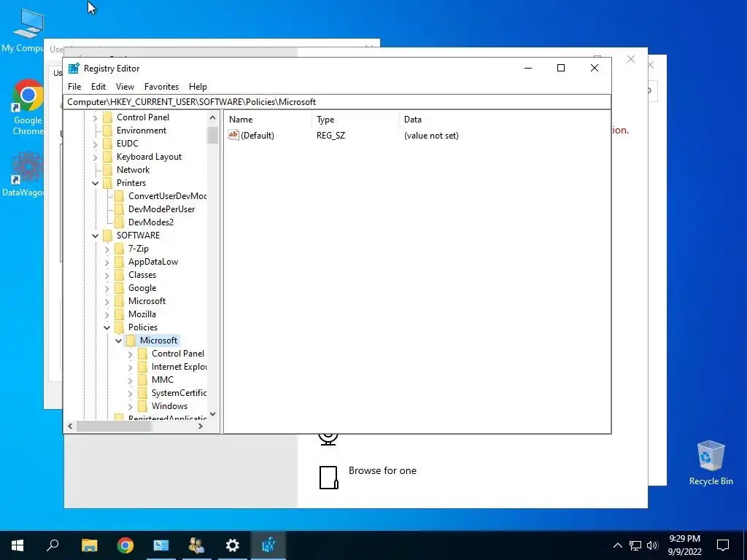
Task: Click Browse for one in background window
Action: pos(382,470)
